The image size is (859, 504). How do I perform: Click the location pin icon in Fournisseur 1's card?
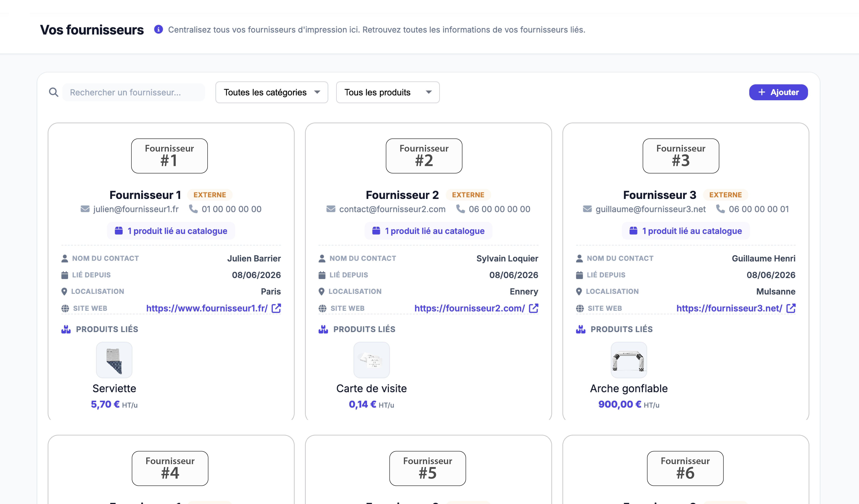pyautogui.click(x=64, y=291)
